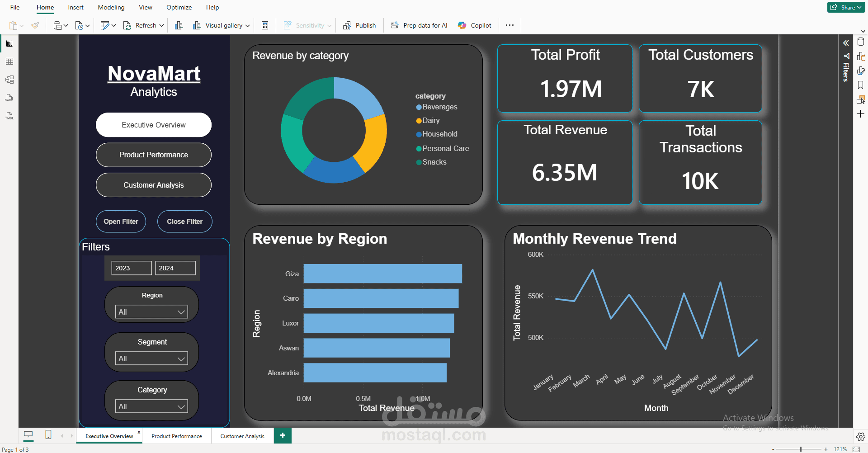
Task: Switch to Customer Analysis page tab
Action: 242,436
